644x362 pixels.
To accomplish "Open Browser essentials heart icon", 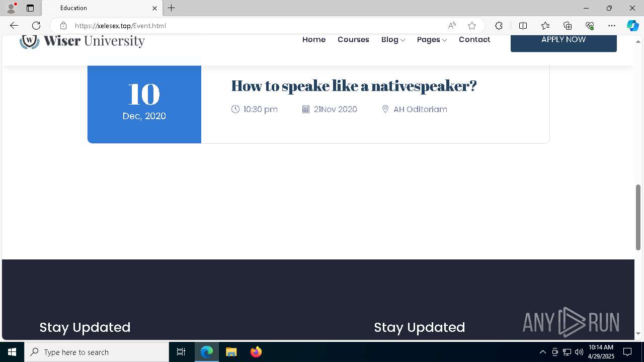I will coord(590,26).
